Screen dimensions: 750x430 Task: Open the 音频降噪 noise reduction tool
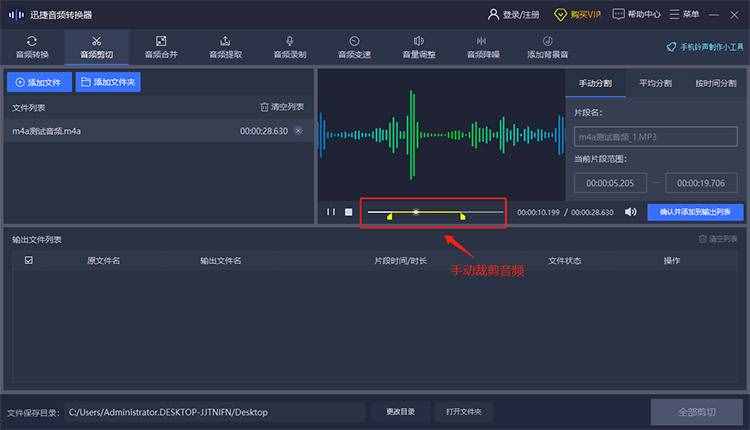(x=483, y=47)
